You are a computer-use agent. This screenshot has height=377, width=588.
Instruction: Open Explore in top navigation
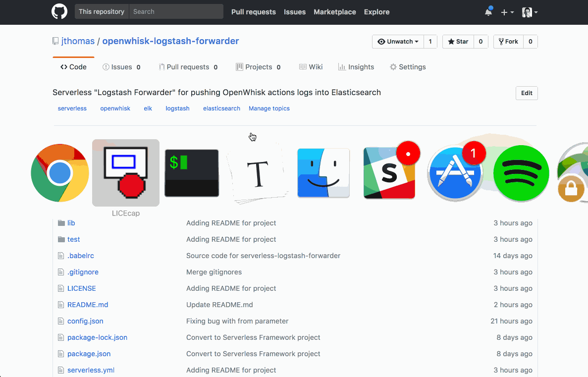[x=376, y=12]
